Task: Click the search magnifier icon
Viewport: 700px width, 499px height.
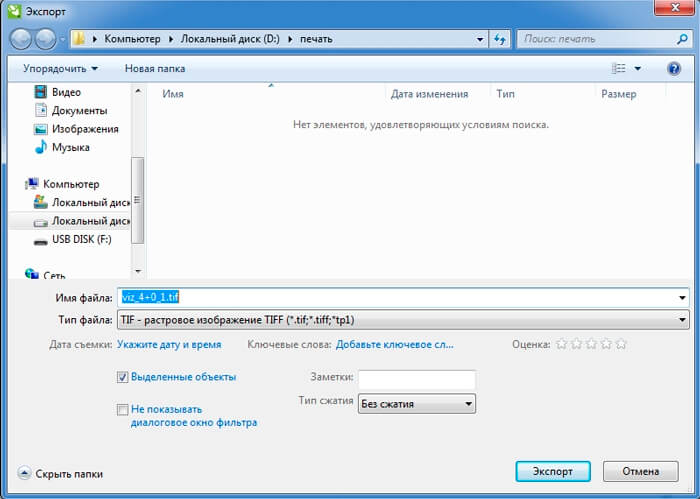Action: click(x=674, y=39)
